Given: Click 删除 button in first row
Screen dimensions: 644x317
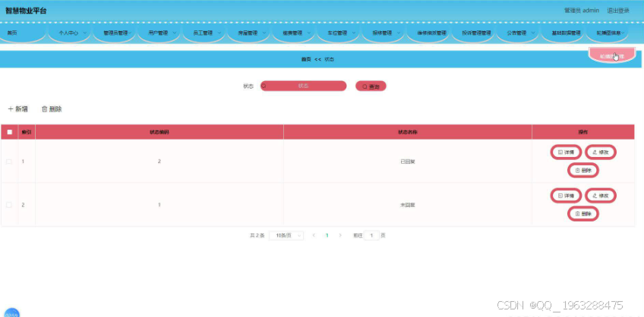Looking at the screenshot, I should (582, 170).
